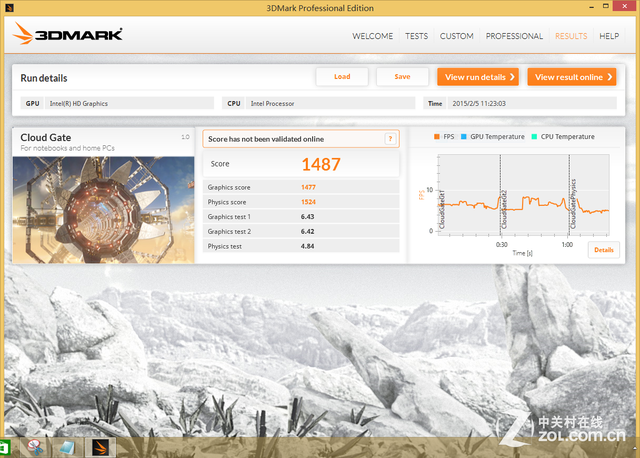The height and width of the screenshot is (458, 640).
Task: Click the Time field 2015/2/5 11:23:03
Action: 532,104
